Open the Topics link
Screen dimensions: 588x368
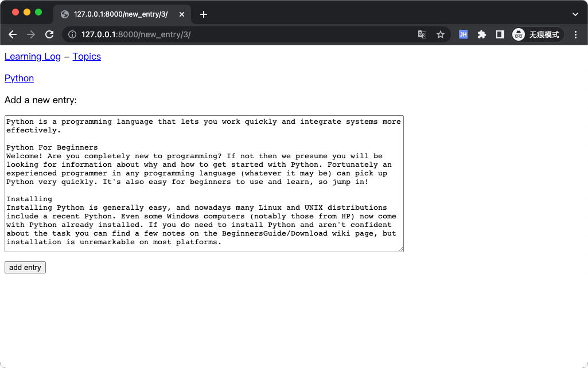click(x=87, y=57)
